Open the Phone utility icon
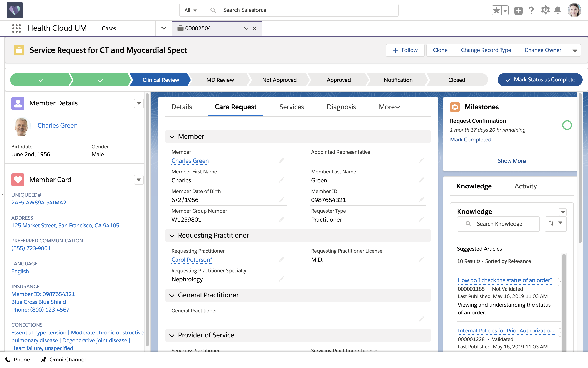The width and height of the screenshot is (588, 368). click(x=8, y=360)
